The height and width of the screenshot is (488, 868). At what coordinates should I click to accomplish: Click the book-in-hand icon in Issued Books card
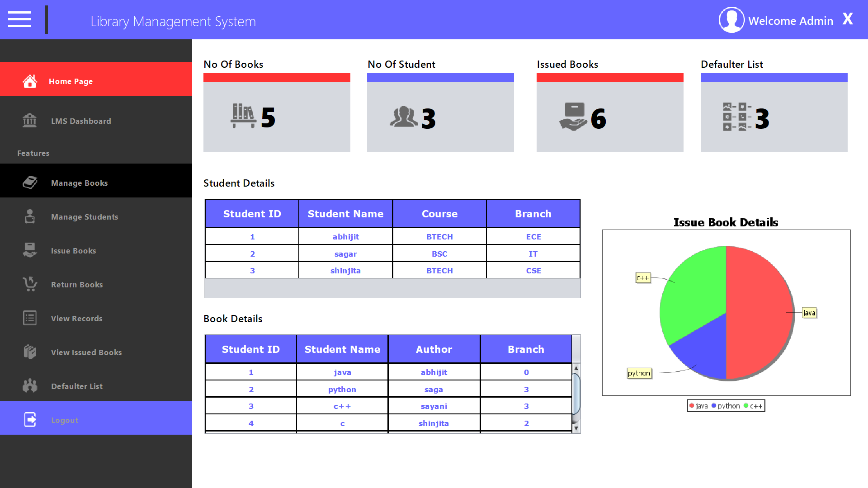pyautogui.click(x=574, y=117)
